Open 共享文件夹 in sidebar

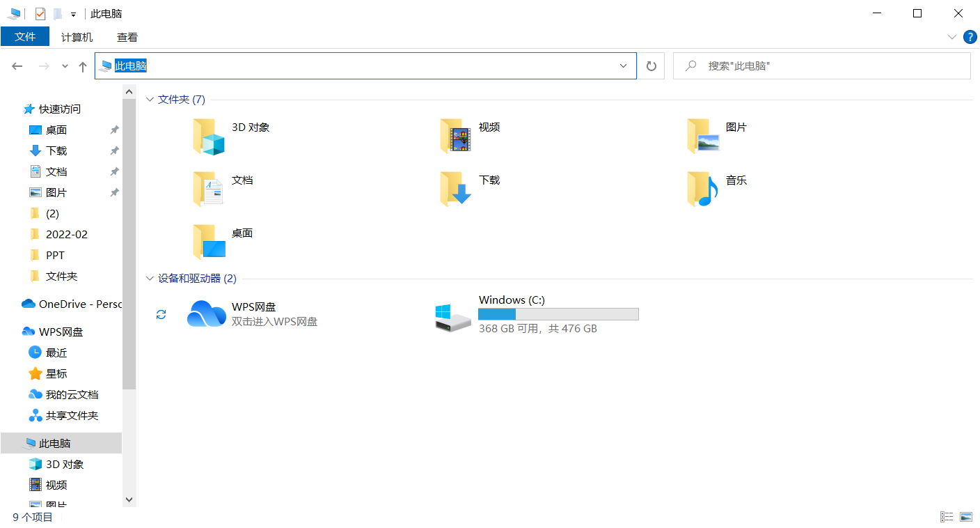72,415
